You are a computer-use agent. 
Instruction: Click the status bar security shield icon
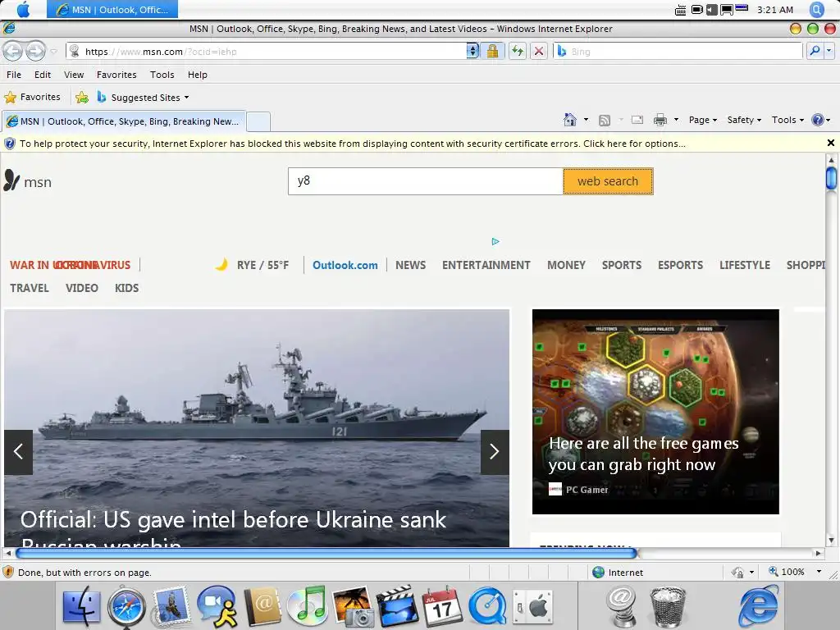(x=8, y=572)
